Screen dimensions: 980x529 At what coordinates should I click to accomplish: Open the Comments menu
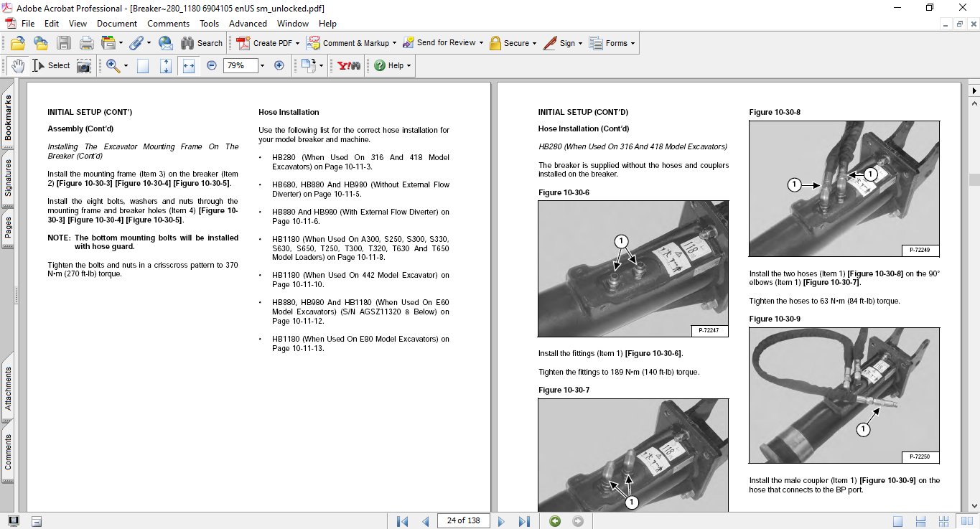[169, 23]
